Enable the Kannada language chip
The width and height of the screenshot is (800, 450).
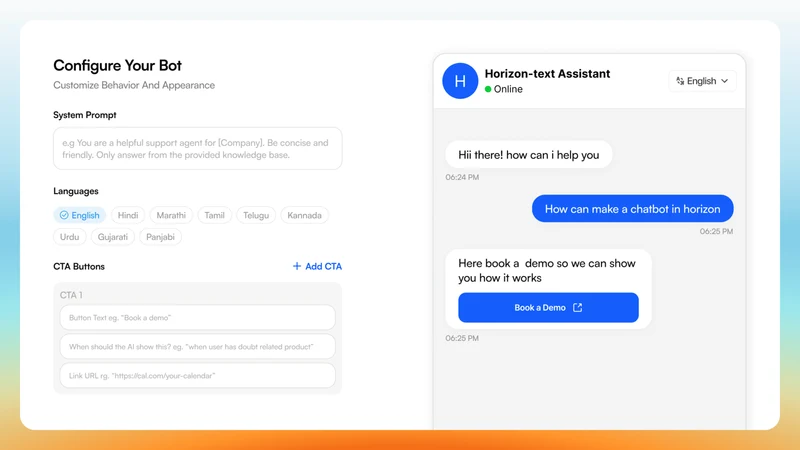pos(304,215)
